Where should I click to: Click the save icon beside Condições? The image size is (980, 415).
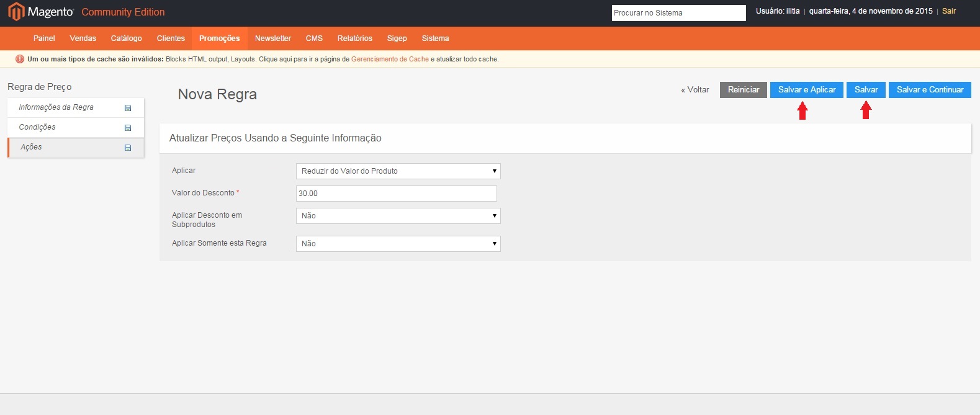coord(128,128)
